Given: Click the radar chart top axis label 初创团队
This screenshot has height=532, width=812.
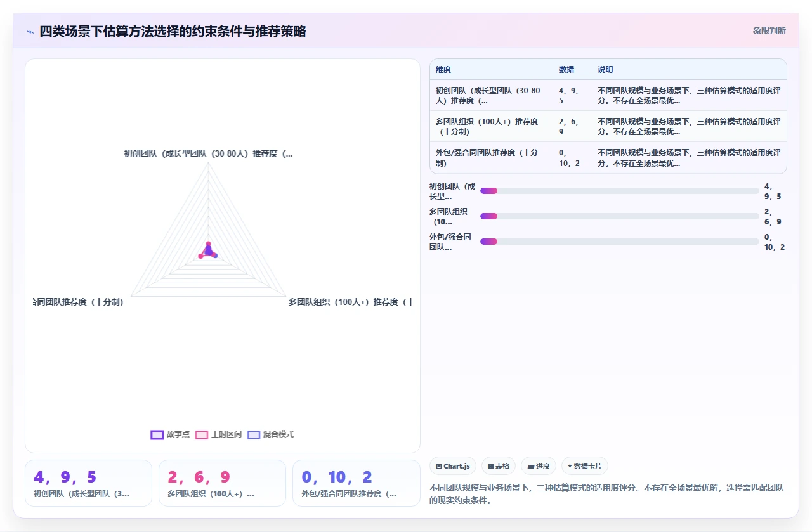Looking at the screenshot, I should tap(209, 153).
